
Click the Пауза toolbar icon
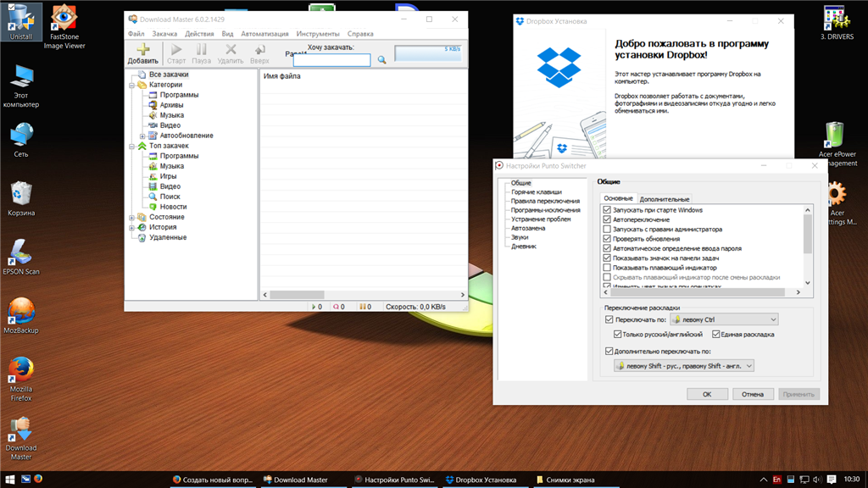coord(202,49)
